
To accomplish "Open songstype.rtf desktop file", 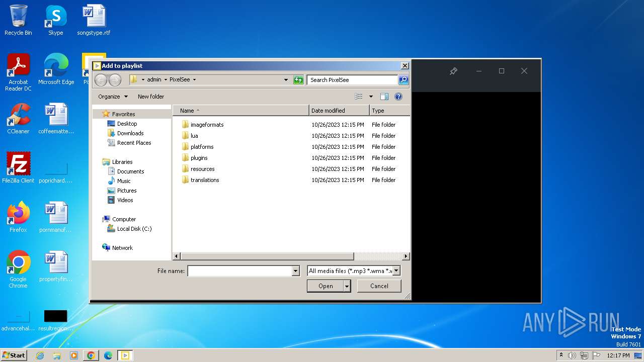I will point(94,21).
